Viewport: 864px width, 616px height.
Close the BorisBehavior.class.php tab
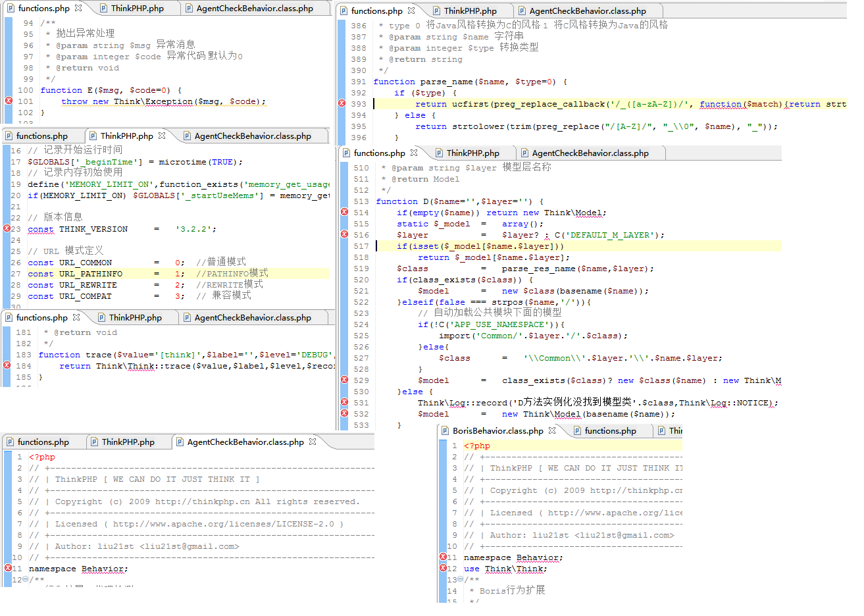click(x=552, y=430)
